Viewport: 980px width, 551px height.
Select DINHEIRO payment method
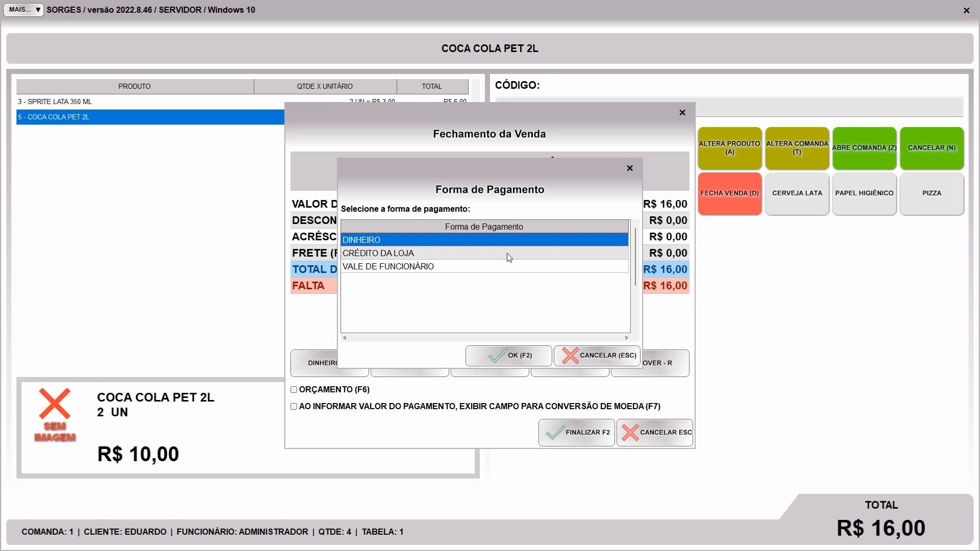point(484,240)
